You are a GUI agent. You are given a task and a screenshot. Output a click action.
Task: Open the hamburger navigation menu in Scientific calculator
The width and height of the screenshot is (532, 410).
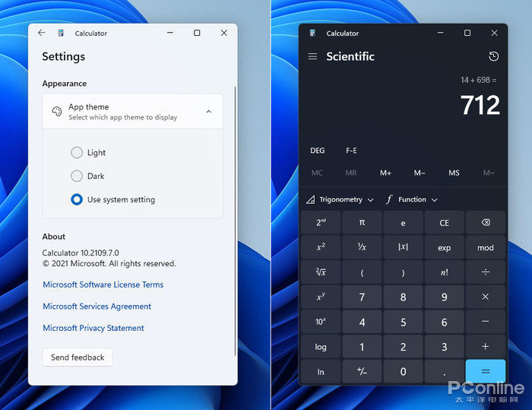[312, 56]
